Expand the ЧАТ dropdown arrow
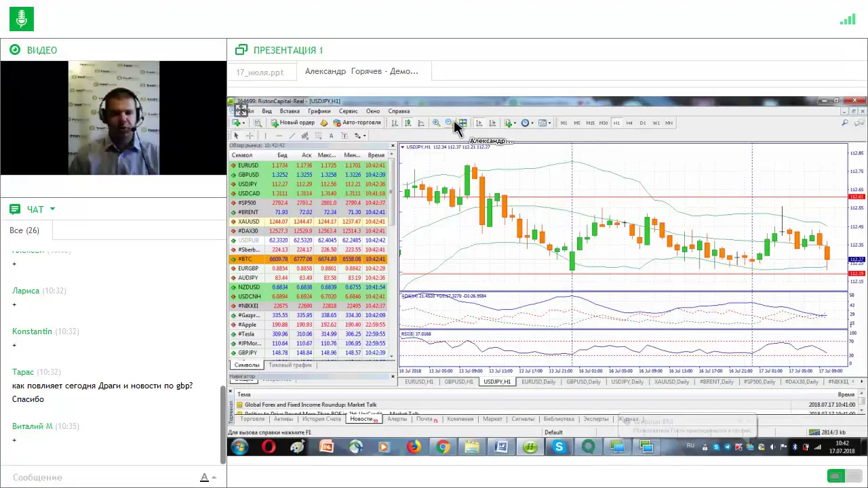868x488 pixels. (x=52, y=209)
